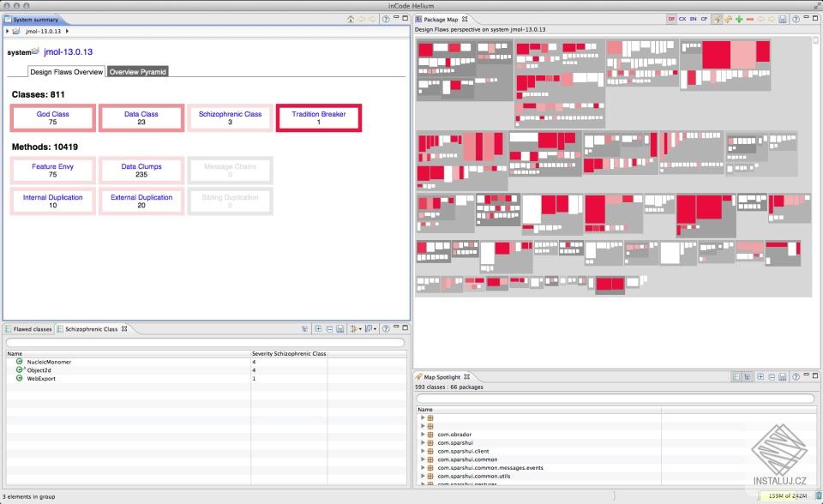Expand com.sparshui.common.utils package
Screen dimensions: 823x504
[423, 477]
